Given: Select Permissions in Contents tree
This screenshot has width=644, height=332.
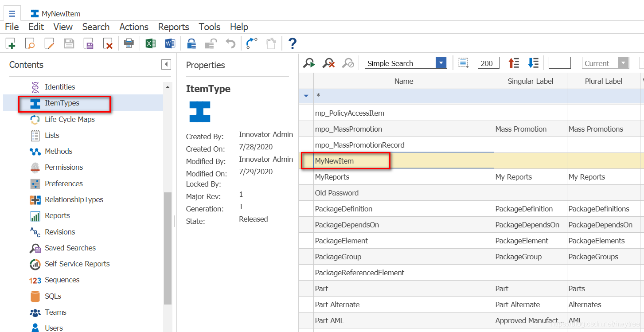Looking at the screenshot, I should [x=64, y=167].
